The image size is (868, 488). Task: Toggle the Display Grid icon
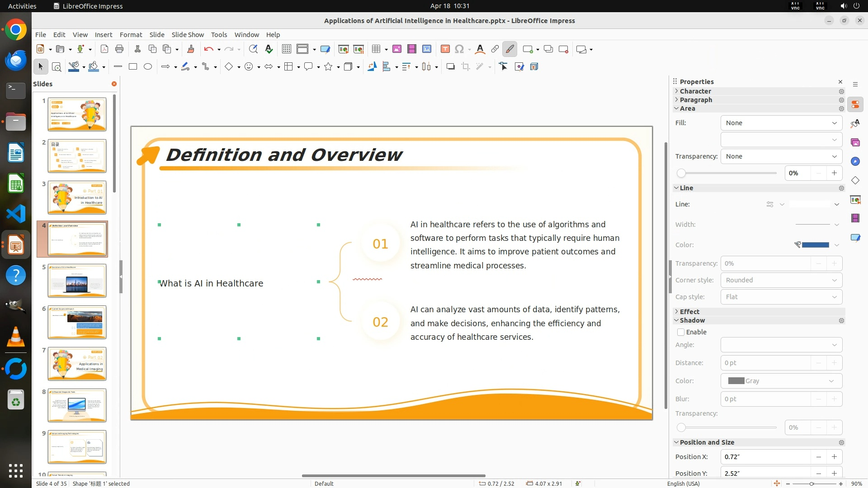(x=287, y=49)
